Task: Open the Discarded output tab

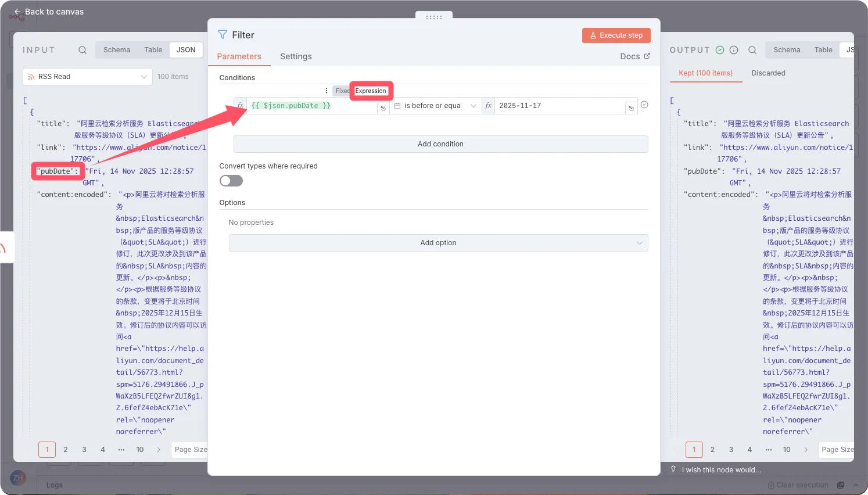Action: pos(768,73)
